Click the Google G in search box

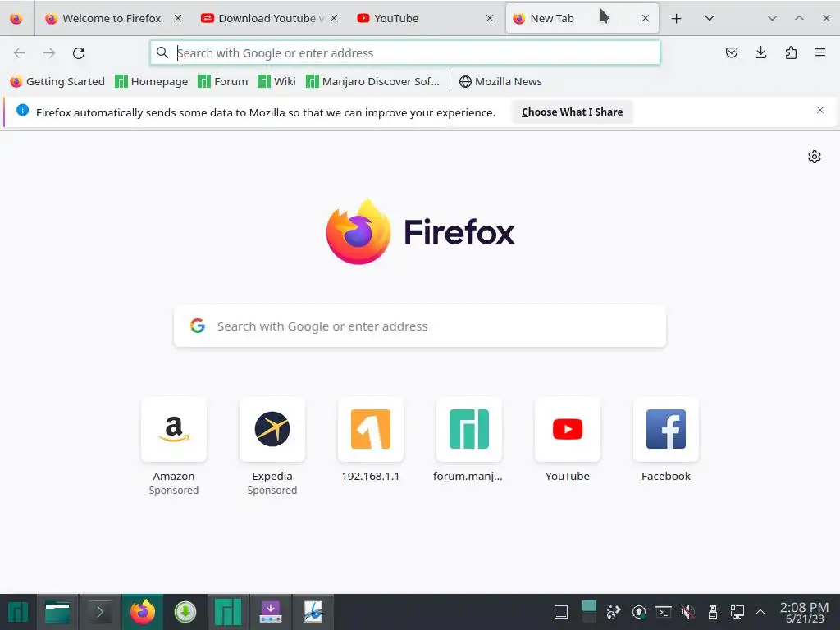(198, 326)
